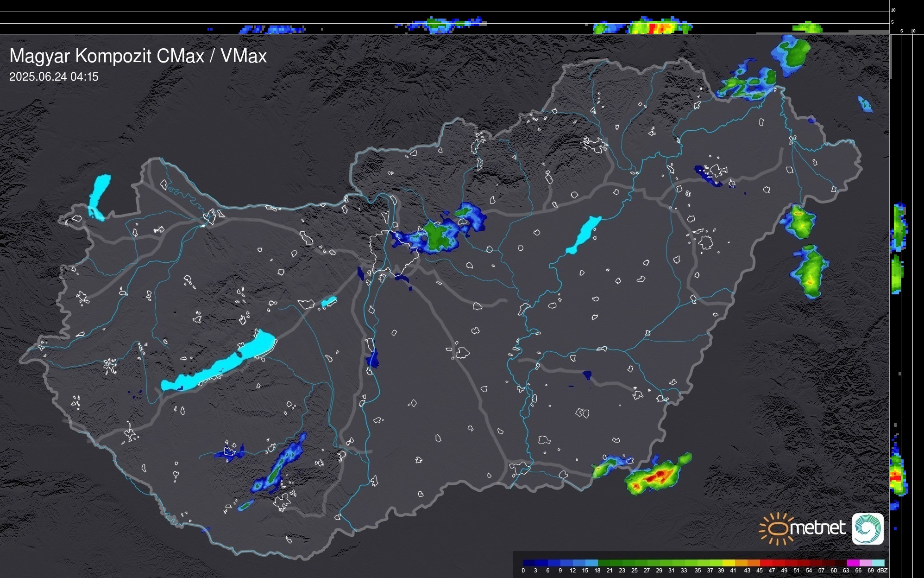Click the green radar echo northeast of Budapest
This screenshot has width=924, height=578.
coord(437,236)
